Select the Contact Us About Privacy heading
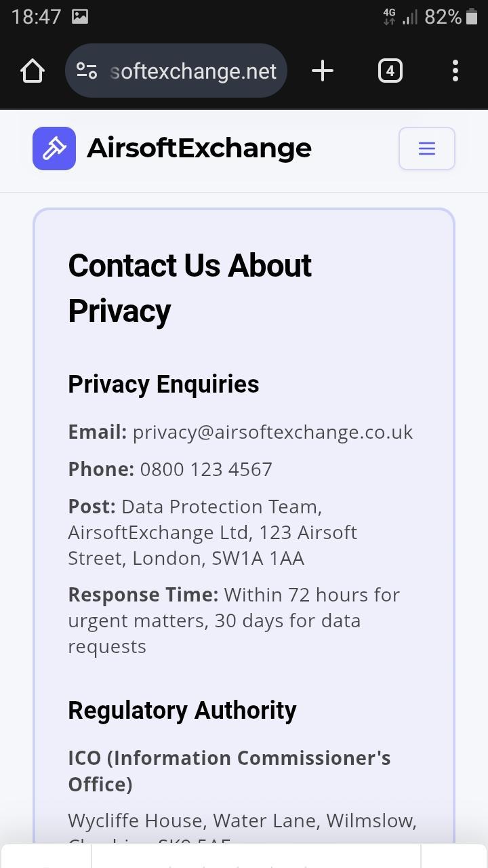The image size is (488, 868). (x=190, y=288)
